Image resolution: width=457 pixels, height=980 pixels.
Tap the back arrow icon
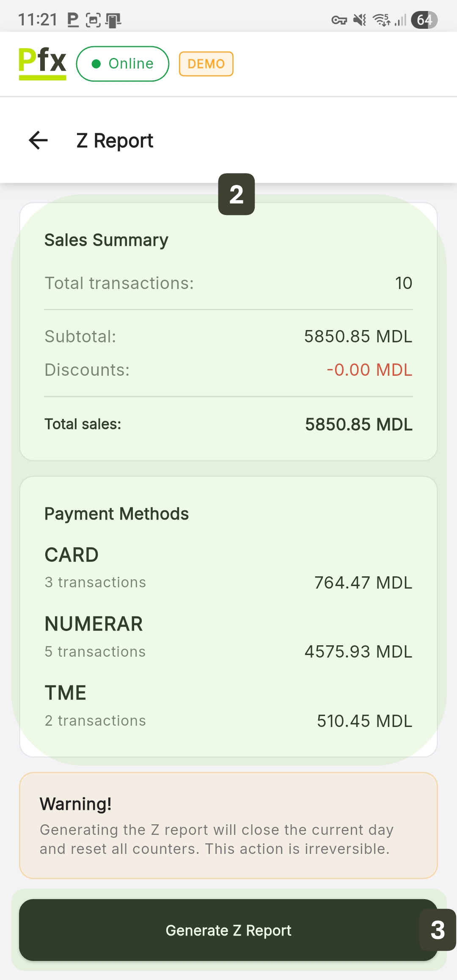(x=38, y=140)
